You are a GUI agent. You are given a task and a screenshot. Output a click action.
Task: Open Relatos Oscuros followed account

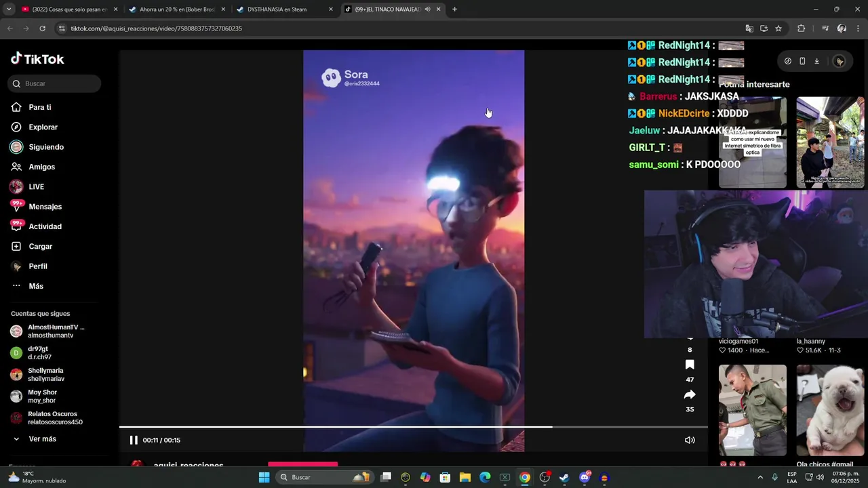click(x=46, y=418)
